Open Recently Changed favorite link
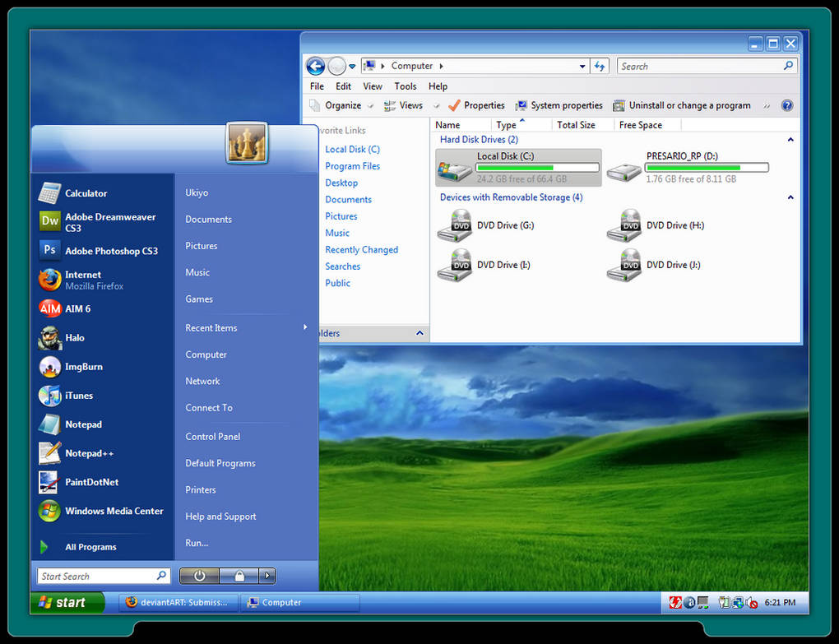Viewport: 839px width, 644px height. click(362, 250)
